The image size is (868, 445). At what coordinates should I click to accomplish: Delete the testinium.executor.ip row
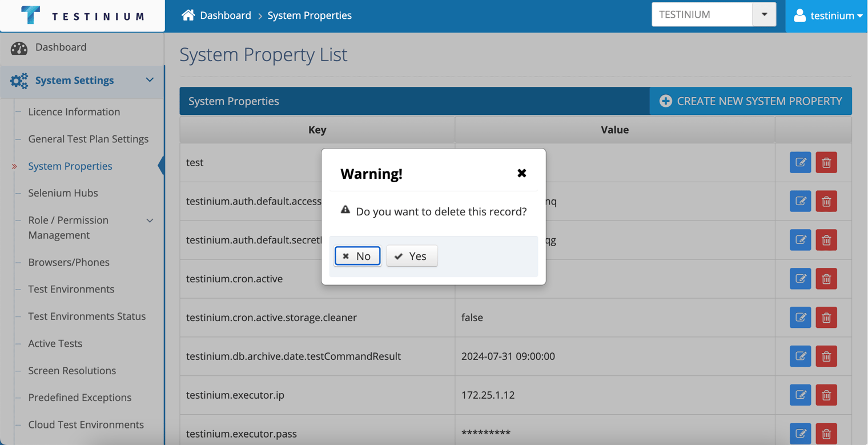tap(826, 395)
